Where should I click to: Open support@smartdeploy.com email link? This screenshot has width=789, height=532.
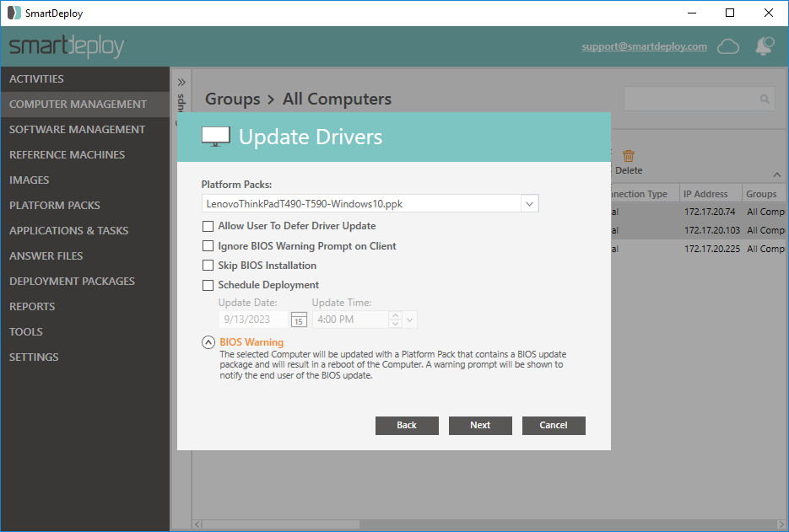pyautogui.click(x=644, y=46)
